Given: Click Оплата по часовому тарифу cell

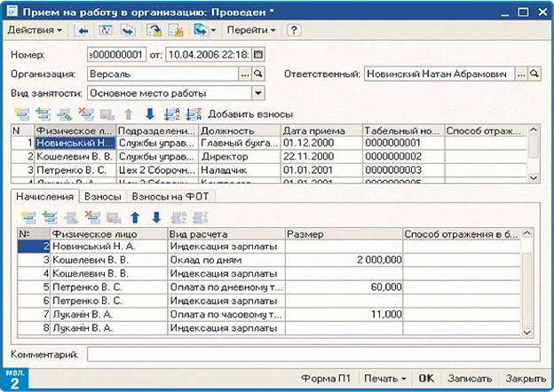Looking at the screenshot, I should coord(226,315).
